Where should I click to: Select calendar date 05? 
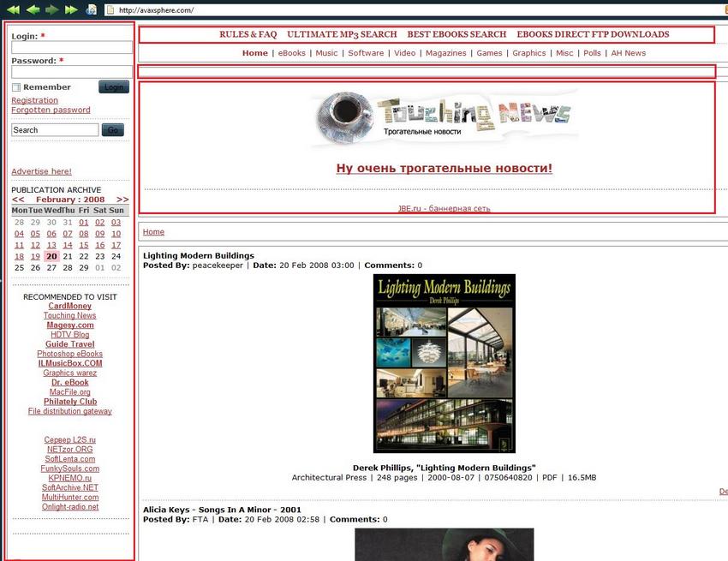35,234
